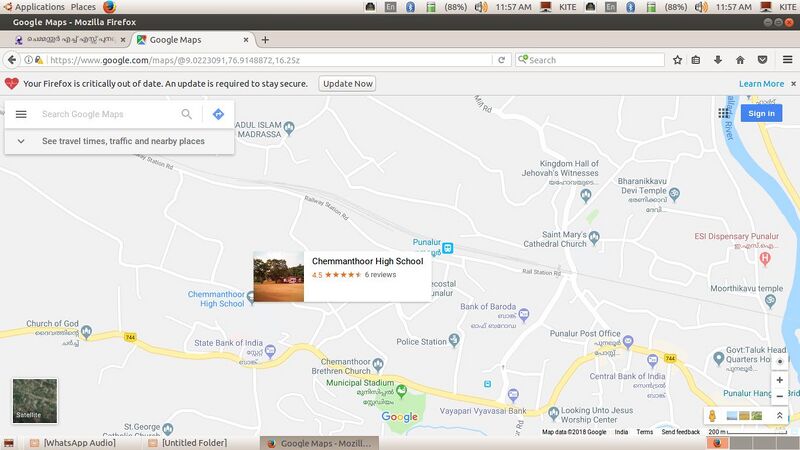Click Firefox reload page icon

(502, 60)
